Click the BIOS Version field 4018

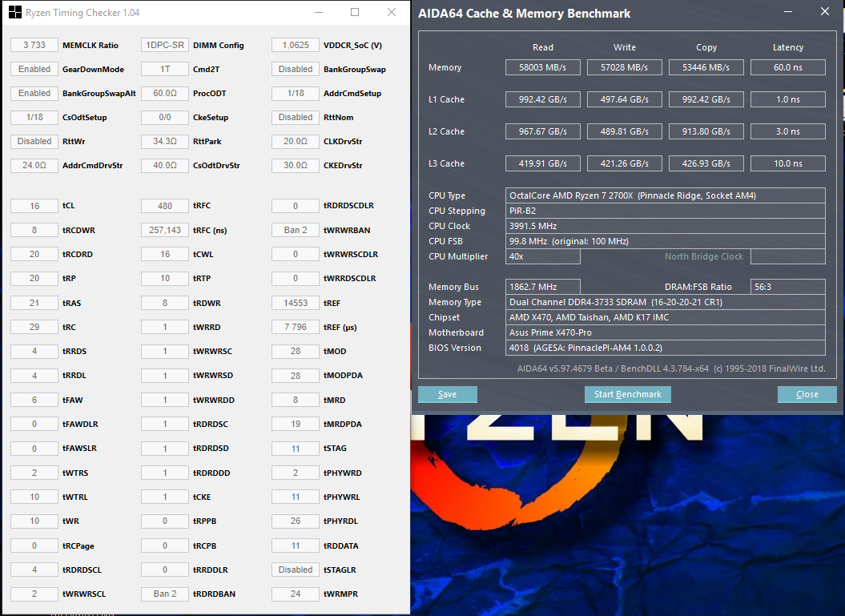[x=665, y=348]
